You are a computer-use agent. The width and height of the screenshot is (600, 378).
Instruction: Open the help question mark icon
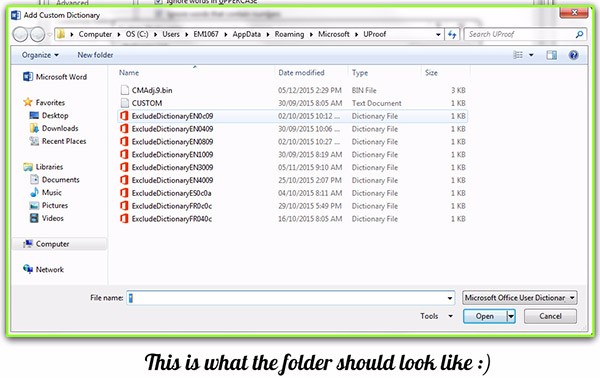(573, 55)
